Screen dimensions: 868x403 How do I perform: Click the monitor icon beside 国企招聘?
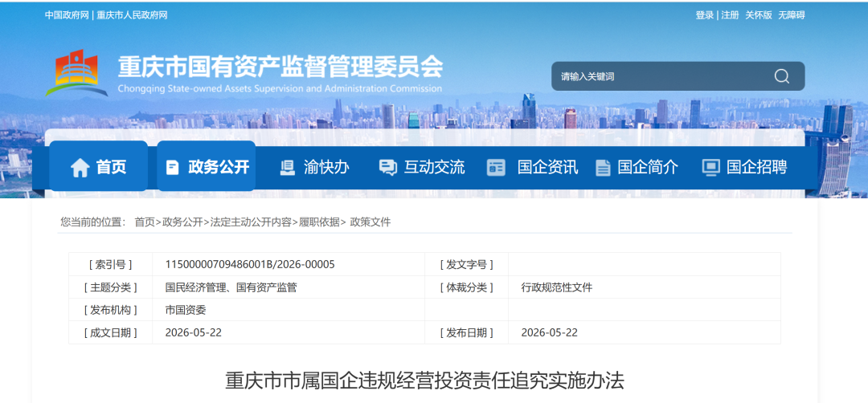click(x=710, y=168)
